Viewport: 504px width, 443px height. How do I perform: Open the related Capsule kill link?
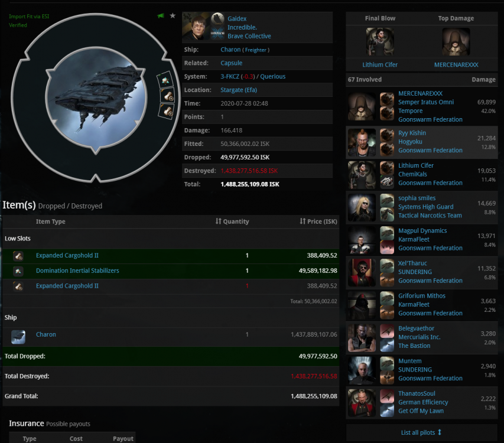(232, 63)
